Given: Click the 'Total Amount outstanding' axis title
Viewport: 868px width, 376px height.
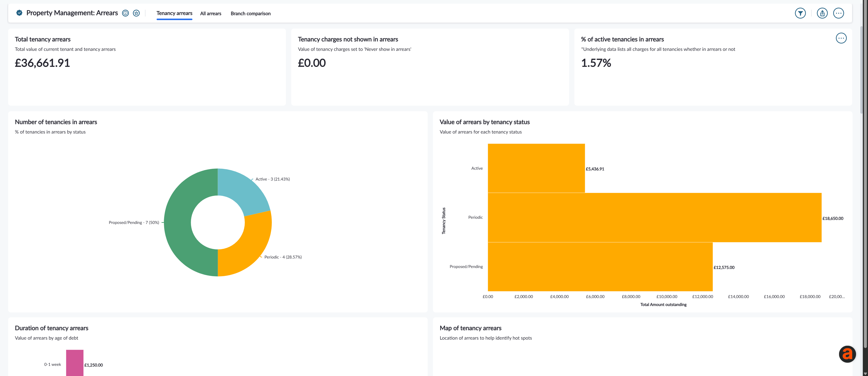Looking at the screenshot, I should (x=663, y=305).
